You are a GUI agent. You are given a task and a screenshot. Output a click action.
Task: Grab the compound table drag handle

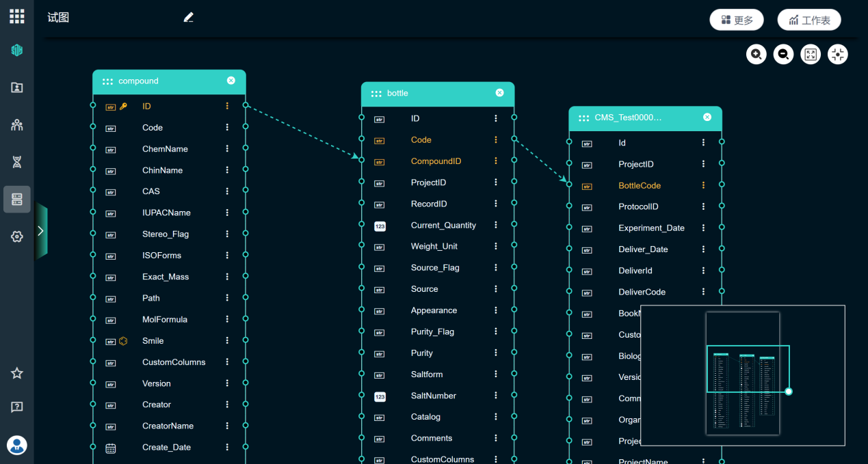tap(107, 81)
